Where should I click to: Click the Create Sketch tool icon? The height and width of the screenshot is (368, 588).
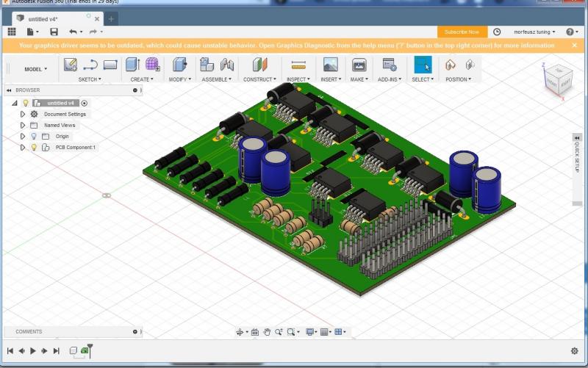click(x=71, y=65)
